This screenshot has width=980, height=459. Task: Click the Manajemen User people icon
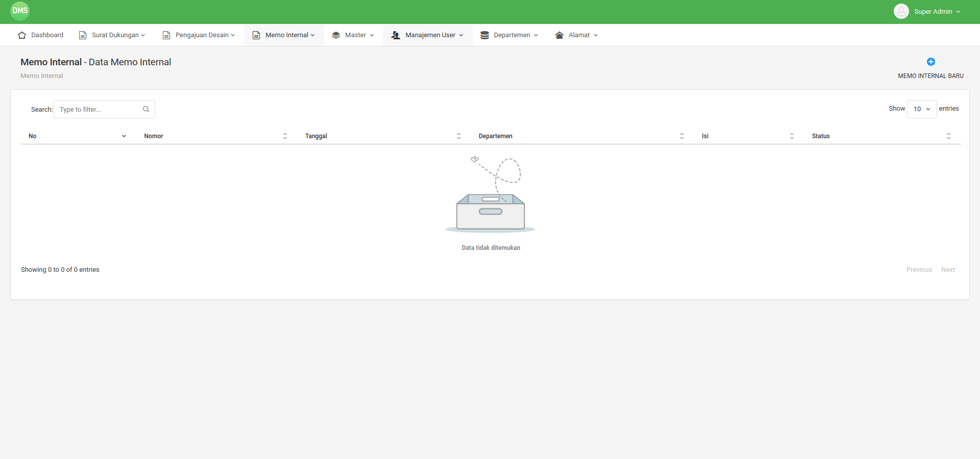[x=395, y=35]
